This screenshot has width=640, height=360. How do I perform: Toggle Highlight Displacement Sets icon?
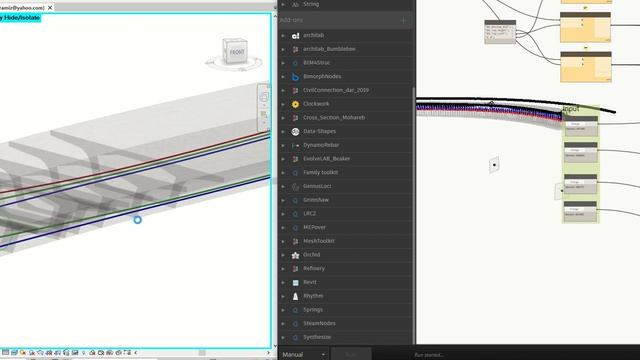(118, 352)
